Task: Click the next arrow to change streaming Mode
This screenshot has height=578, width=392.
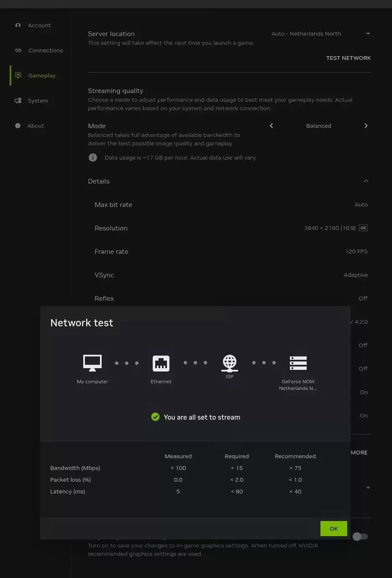Action: (x=366, y=126)
